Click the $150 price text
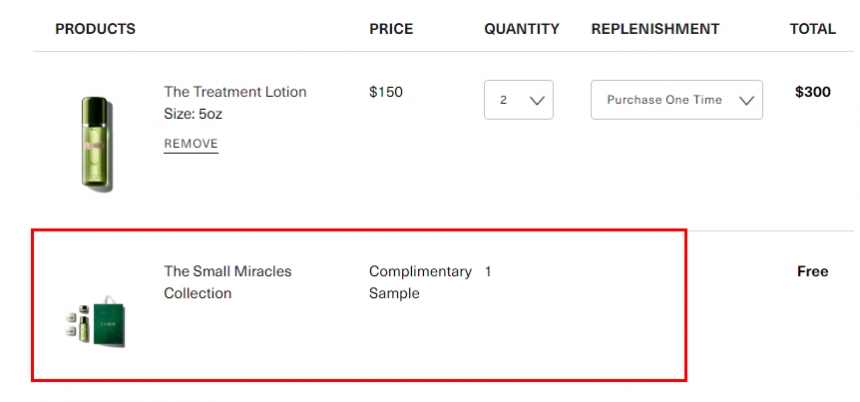Image resolution: width=860 pixels, height=402 pixels. coord(386,92)
